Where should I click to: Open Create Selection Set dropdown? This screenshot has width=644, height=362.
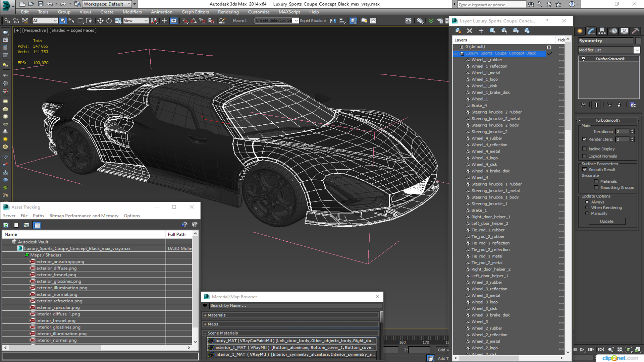[296, 20]
